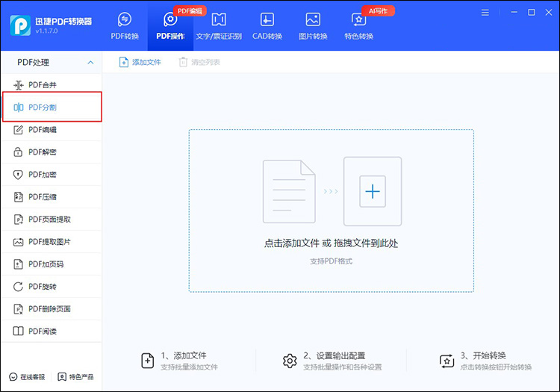Select the PDF删除页面 menu label
This screenshot has height=392, width=560.
[x=49, y=309]
